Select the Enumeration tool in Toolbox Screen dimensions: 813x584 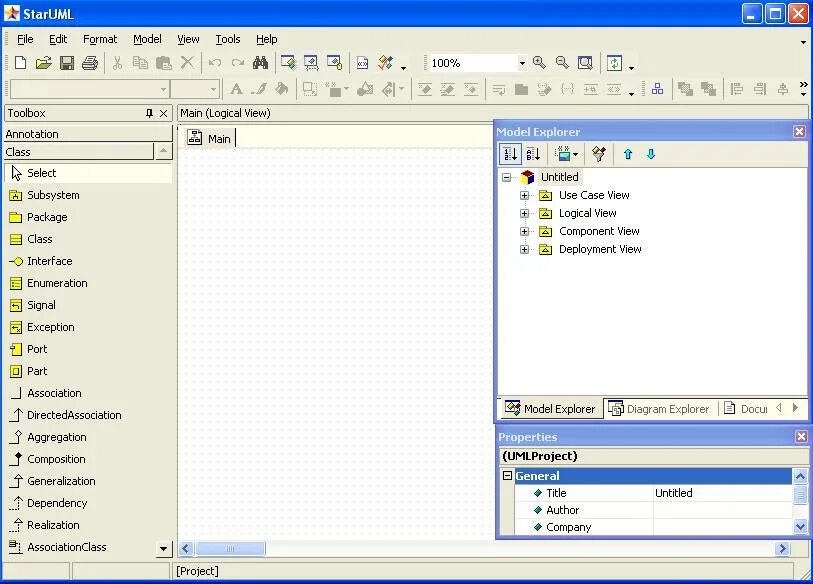[x=49, y=283]
